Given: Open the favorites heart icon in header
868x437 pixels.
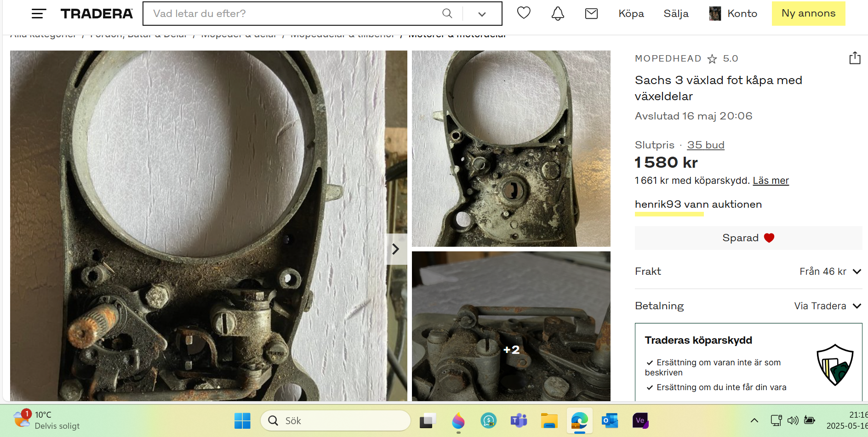Looking at the screenshot, I should (524, 13).
